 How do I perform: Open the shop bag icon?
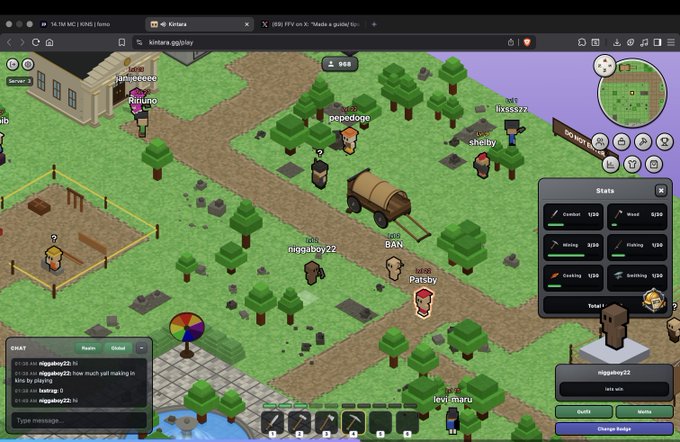(x=654, y=164)
